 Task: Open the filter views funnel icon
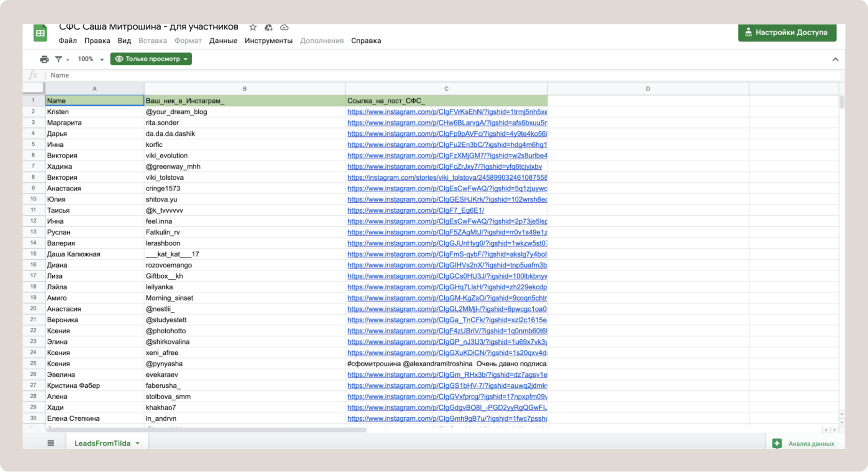(59, 59)
